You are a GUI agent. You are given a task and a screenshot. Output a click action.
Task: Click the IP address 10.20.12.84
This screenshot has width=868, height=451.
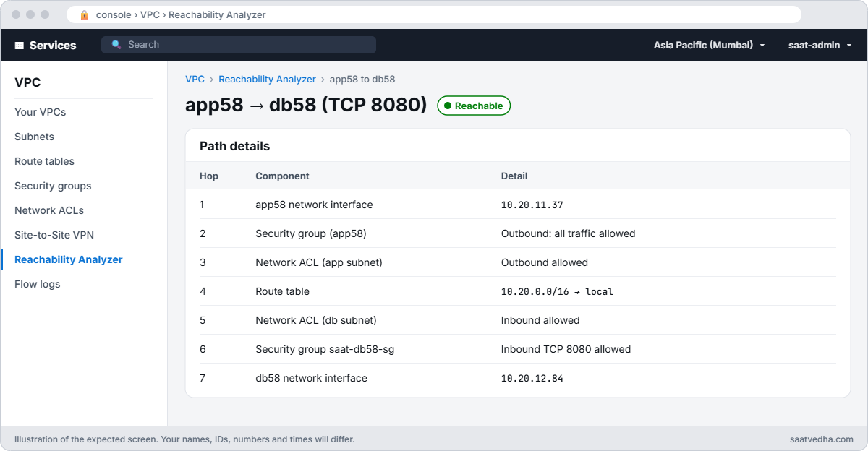click(x=532, y=378)
